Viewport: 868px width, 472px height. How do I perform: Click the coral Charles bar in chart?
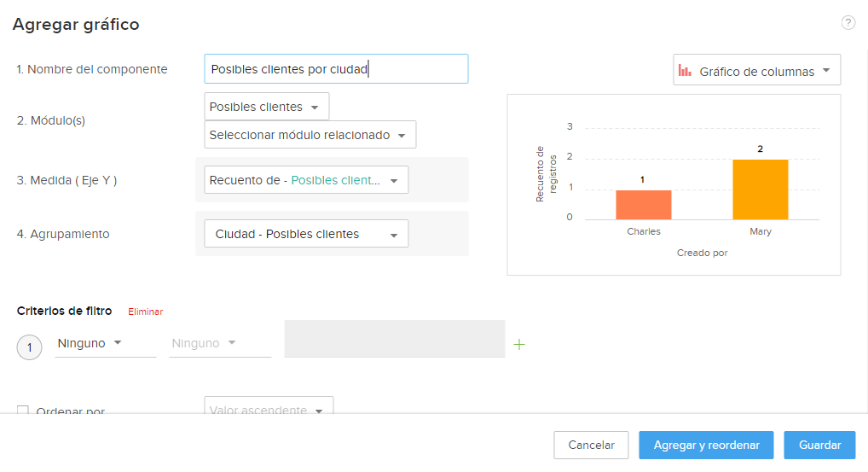tap(644, 205)
